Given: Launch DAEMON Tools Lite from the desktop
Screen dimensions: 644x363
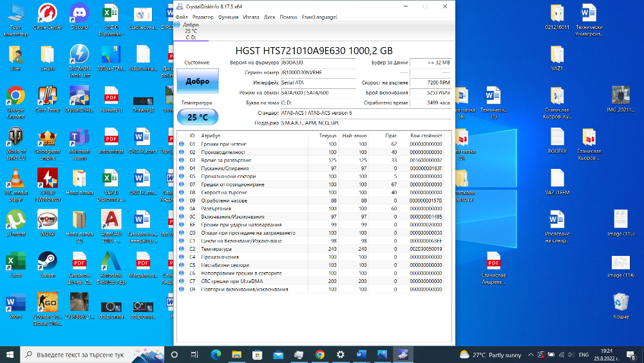Looking at the screenshot, I should tap(79, 61).
